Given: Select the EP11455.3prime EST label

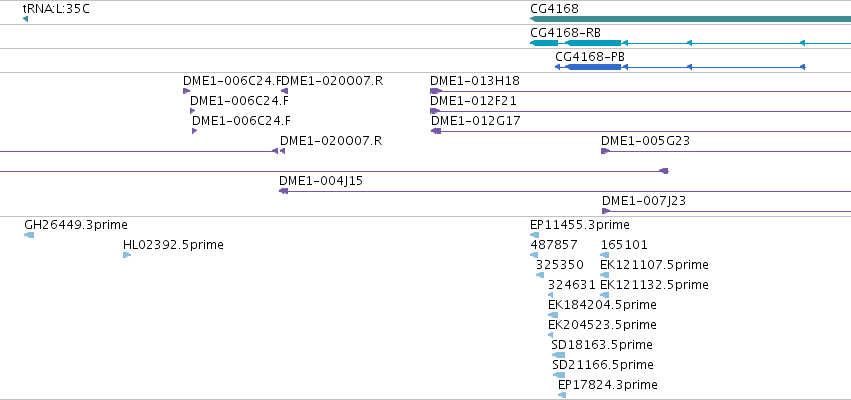Looking at the screenshot, I should [x=580, y=225].
